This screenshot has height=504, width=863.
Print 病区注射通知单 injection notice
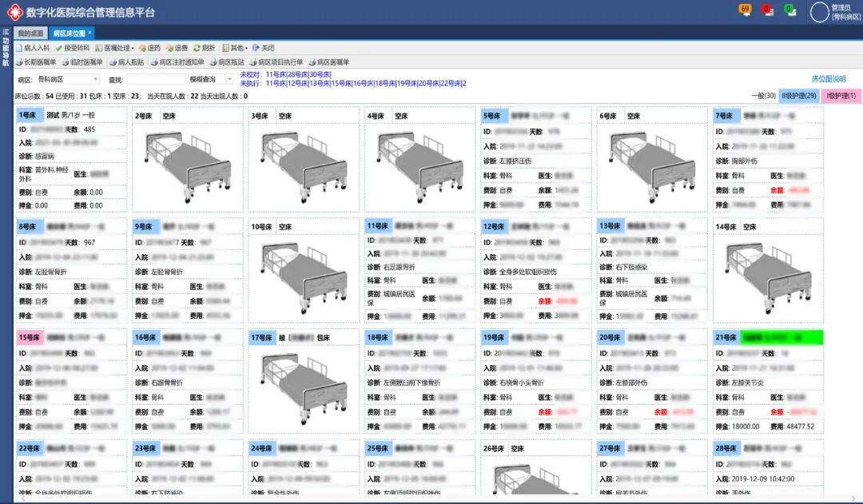(x=177, y=62)
